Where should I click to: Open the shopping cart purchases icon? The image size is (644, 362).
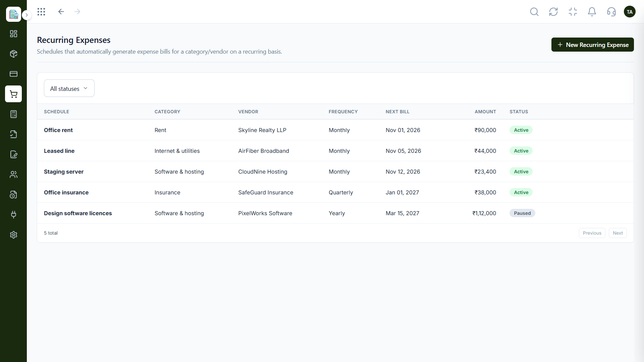(x=13, y=94)
